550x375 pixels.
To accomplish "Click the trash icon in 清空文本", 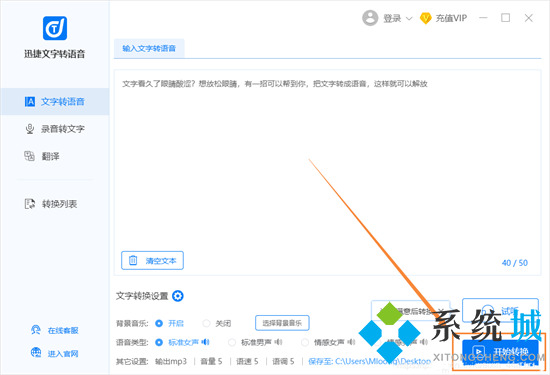I will point(133,260).
